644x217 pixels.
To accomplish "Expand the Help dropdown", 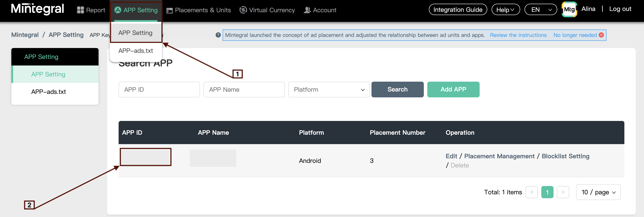I will [505, 10].
